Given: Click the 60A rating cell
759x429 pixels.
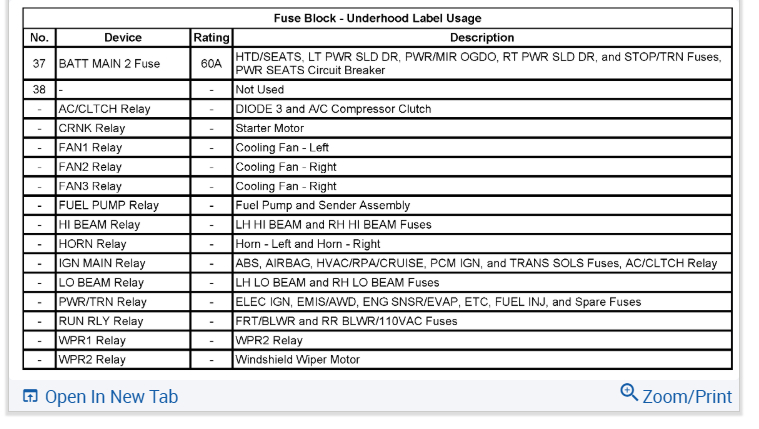Looking at the screenshot, I should click(x=211, y=64).
